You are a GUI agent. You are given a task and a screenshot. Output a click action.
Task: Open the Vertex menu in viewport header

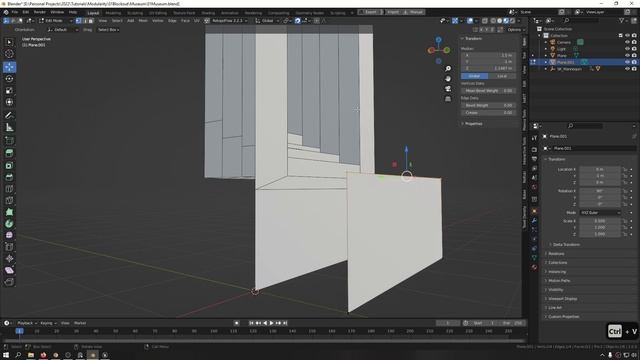coord(158,20)
